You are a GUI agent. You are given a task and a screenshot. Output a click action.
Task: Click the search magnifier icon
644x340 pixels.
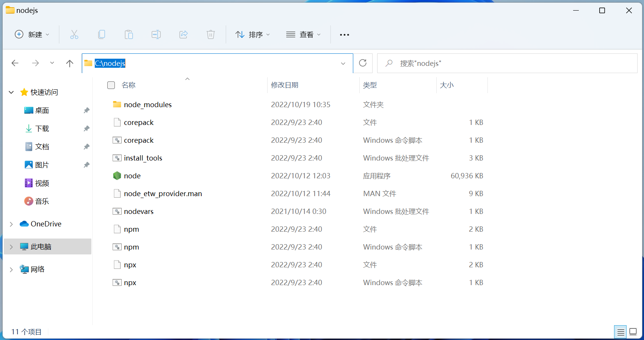[389, 63]
